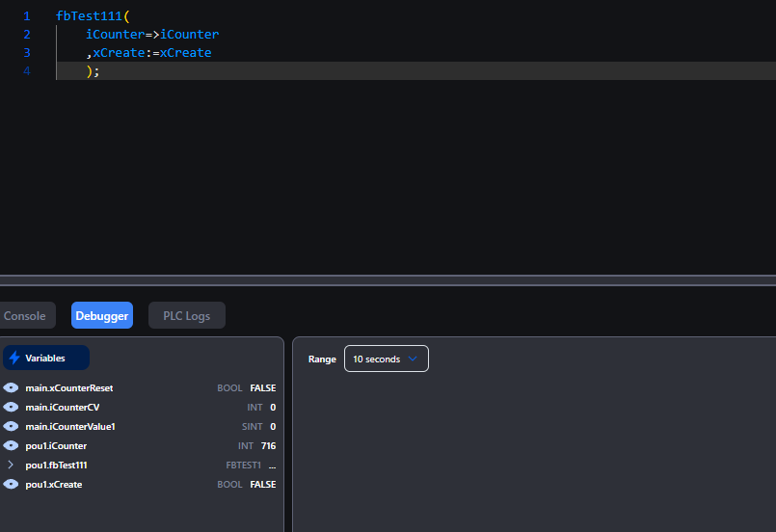776x532 pixels.
Task: Toggle eye icon for main.iCounterCV
Action: click(x=12, y=407)
